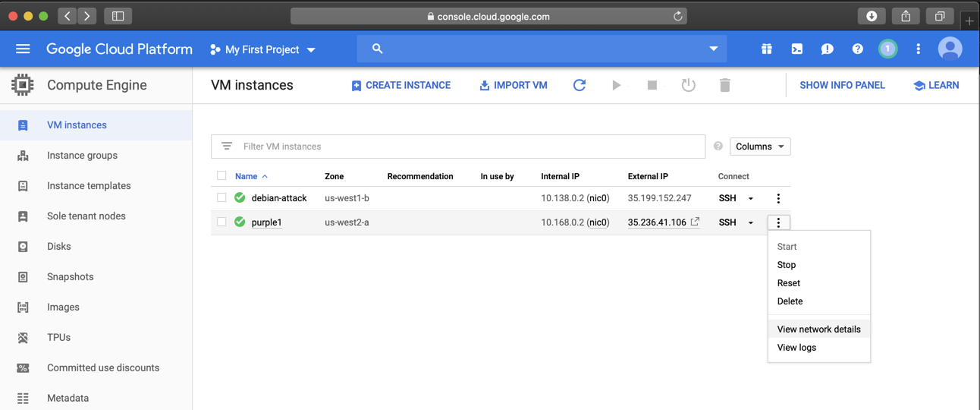The height and width of the screenshot is (410, 980).
Task: Click the filter help question icon
Action: point(718,147)
